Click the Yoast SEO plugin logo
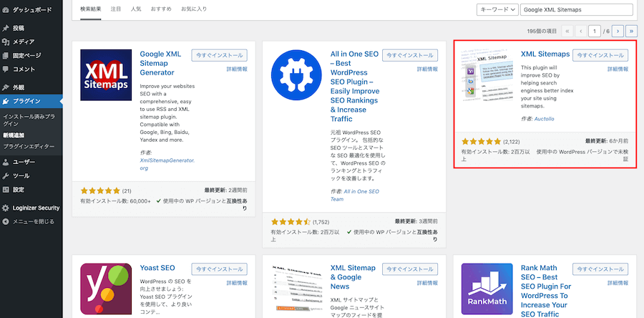644x318 pixels. pyautogui.click(x=106, y=289)
